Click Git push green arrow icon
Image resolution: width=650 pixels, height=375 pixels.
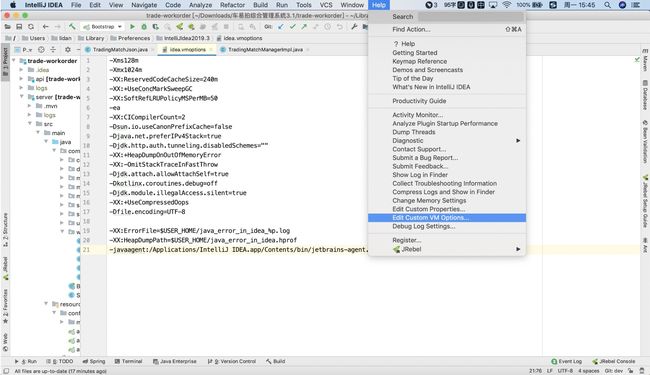tap(304, 27)
